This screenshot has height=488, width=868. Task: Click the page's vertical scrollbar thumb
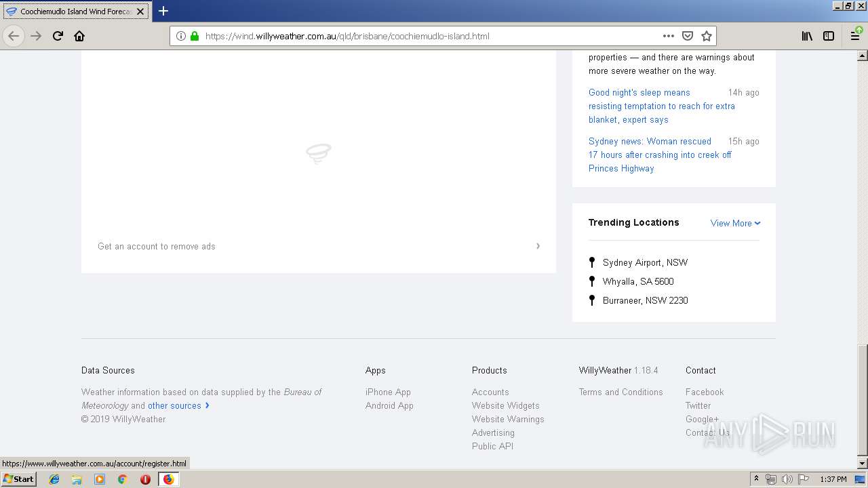[x=862, y=400]
